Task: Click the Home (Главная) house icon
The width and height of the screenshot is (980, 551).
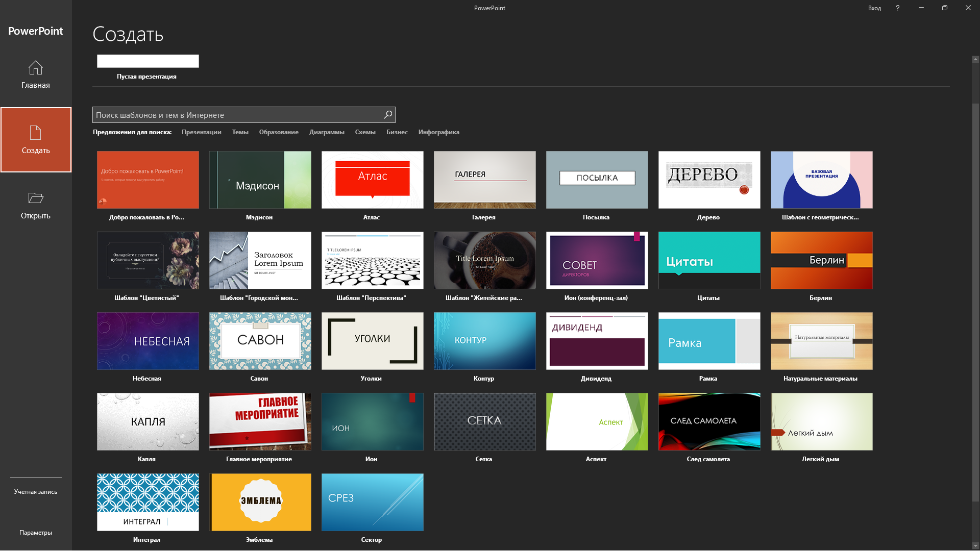Action: point(35,68)
